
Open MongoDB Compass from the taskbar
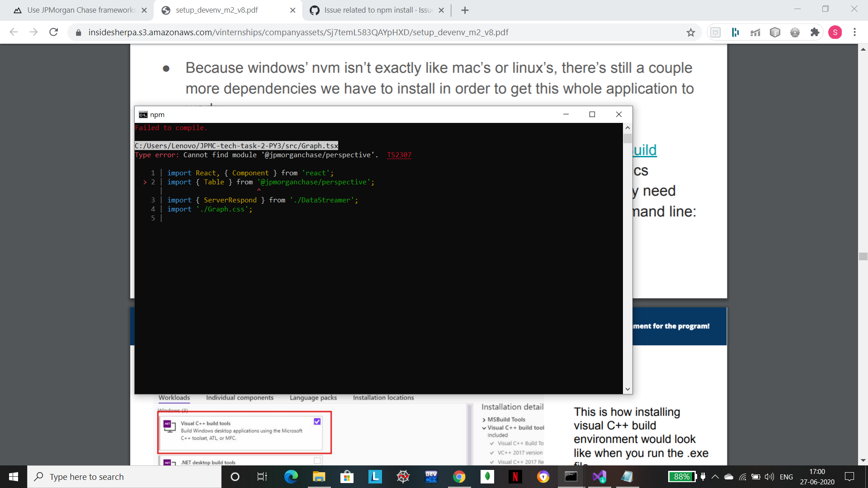point(487,476)
